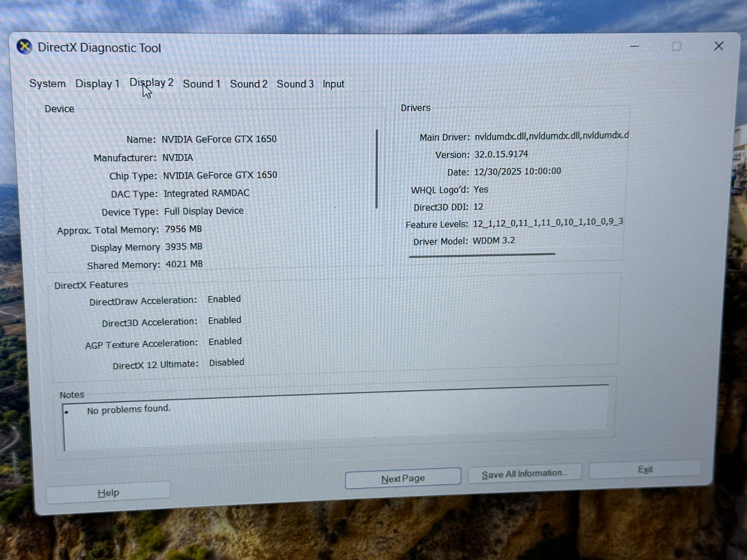Click the 'No problems found.' note text
747x560 pixels.
[x=129, y=409]
